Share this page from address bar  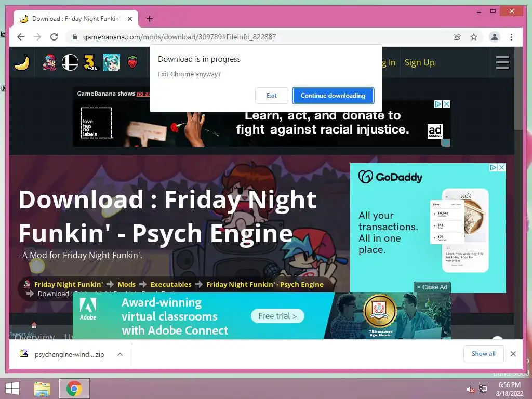pos(457,37)
